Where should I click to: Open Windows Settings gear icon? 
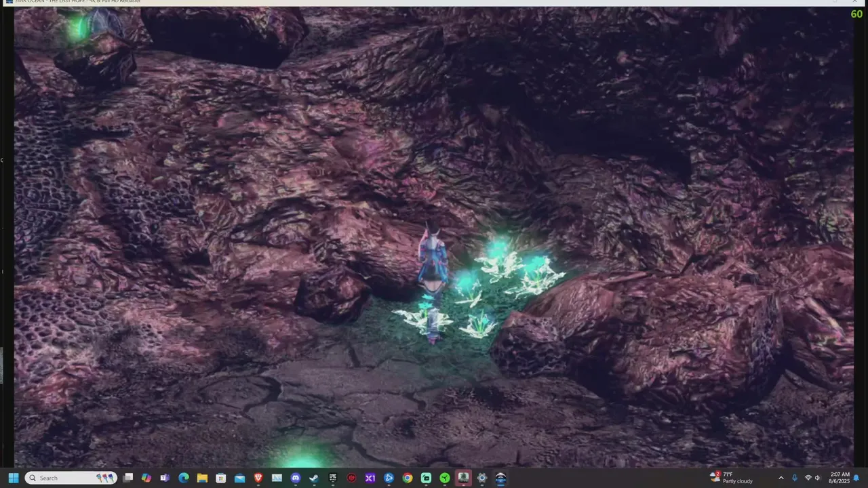(x=482, y=478)
